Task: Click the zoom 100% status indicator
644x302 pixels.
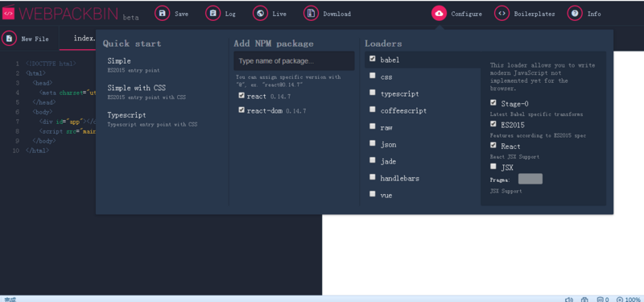Action: point(628,300)
